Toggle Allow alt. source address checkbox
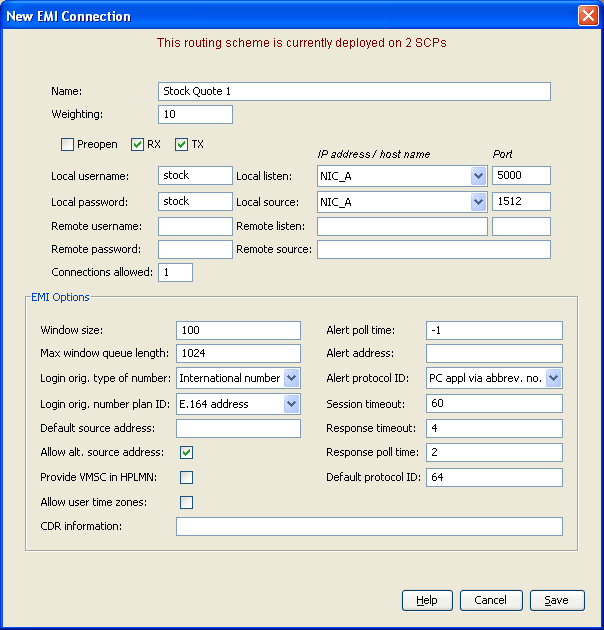 point(186,452)
